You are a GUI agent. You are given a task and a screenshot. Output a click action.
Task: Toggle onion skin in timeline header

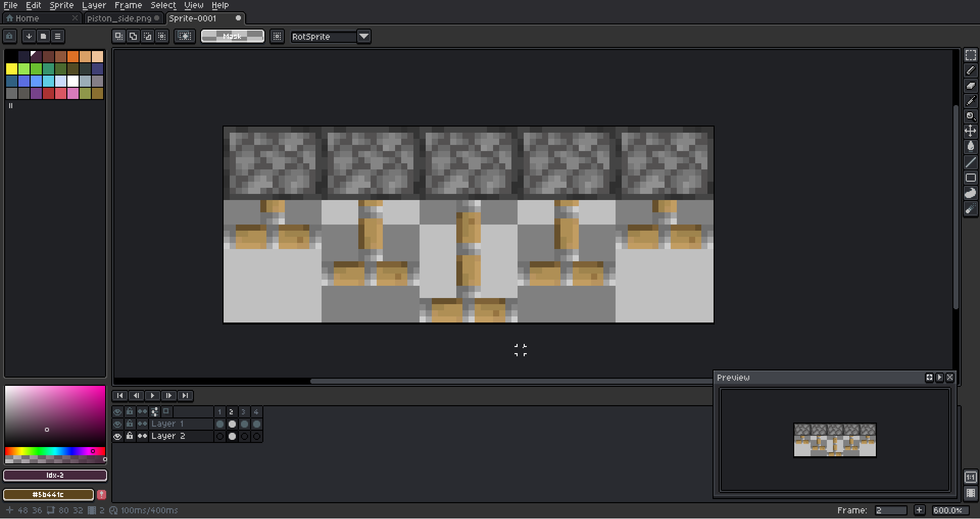click(166, 411)
